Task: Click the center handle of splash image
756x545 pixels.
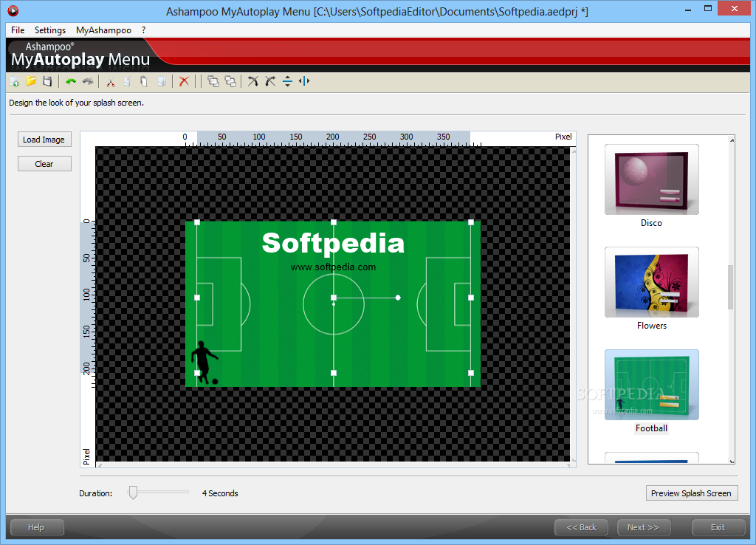Action: pos(334,298)
